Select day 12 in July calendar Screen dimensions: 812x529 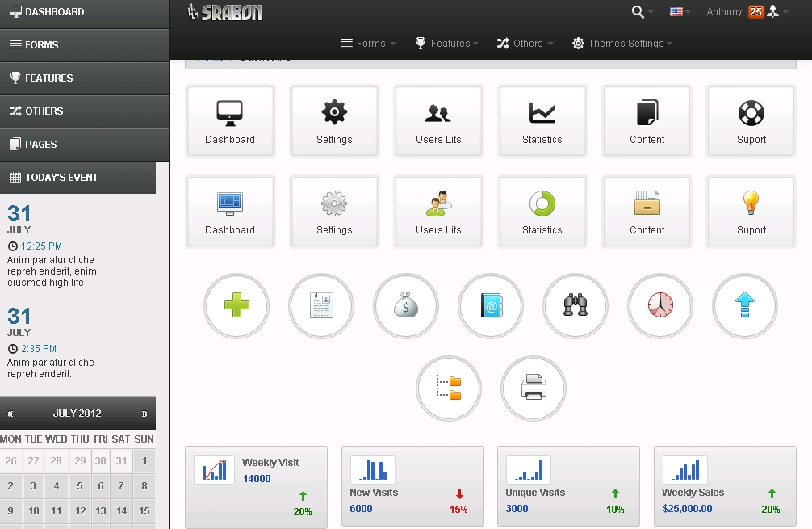(80, 510)
